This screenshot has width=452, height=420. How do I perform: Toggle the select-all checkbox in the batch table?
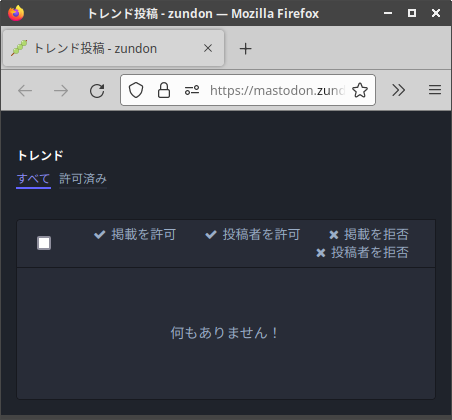44,243
